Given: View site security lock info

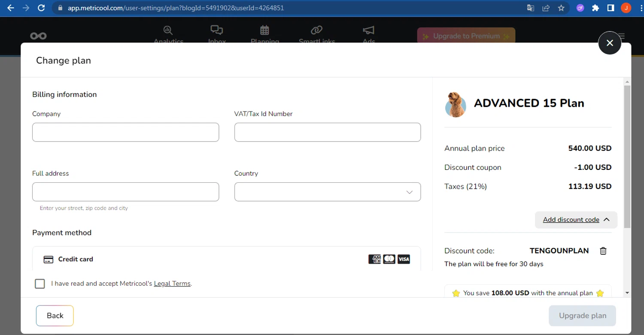Looking at the screenshot, I should (60, 8).
